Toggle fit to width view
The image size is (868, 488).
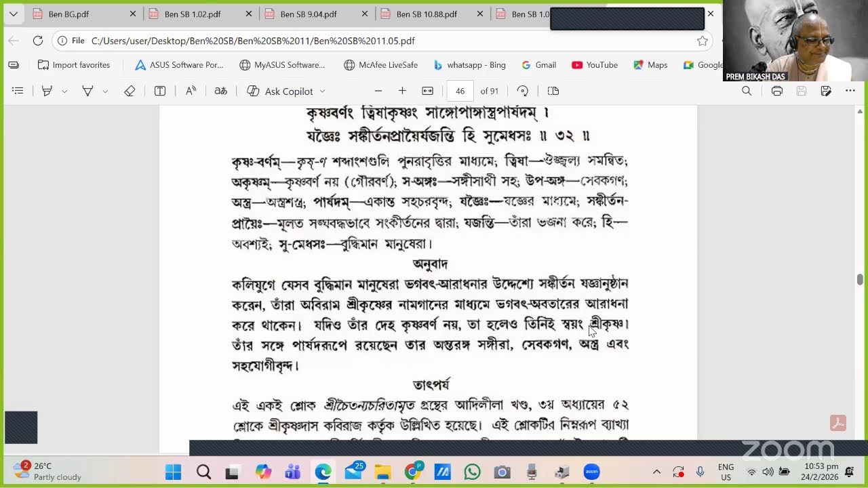point(427,91)
